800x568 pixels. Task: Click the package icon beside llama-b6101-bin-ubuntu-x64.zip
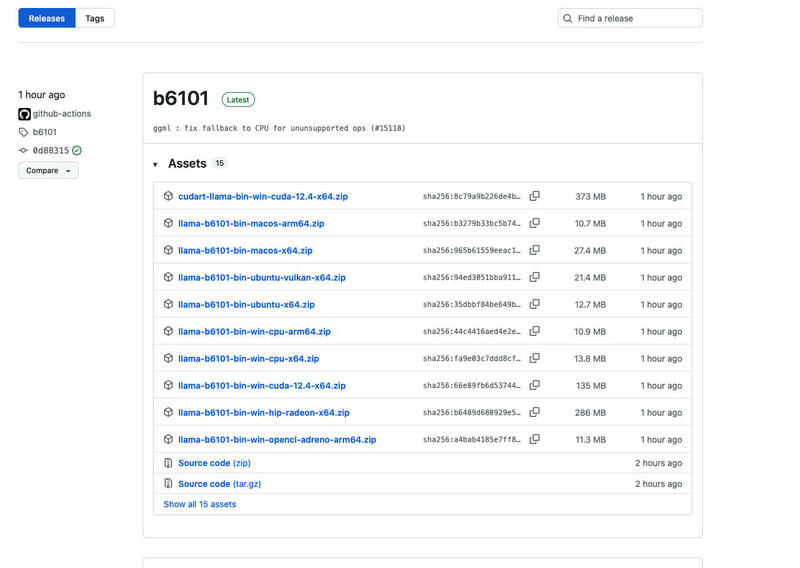(169, 305)
